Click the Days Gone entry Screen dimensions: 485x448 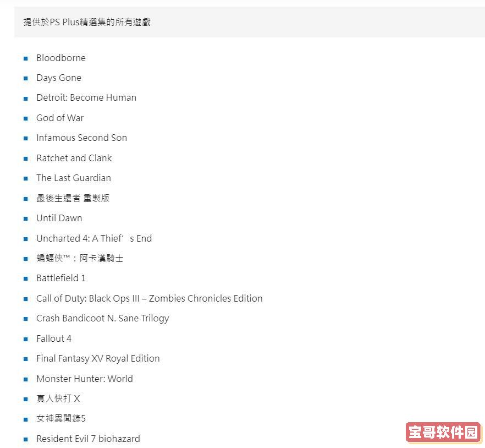coord(59,78)
